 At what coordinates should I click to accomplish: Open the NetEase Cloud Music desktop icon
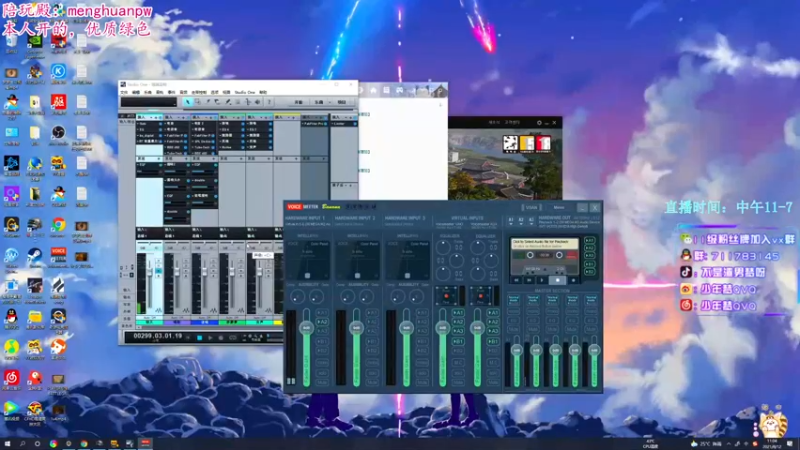click(11, 379)
